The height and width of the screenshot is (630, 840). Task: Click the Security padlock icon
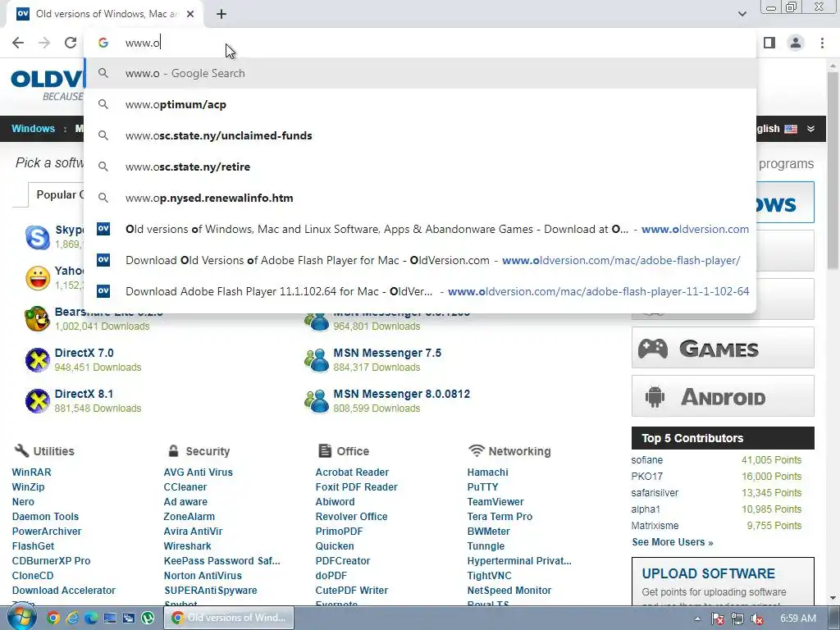(x=173, y=450)
